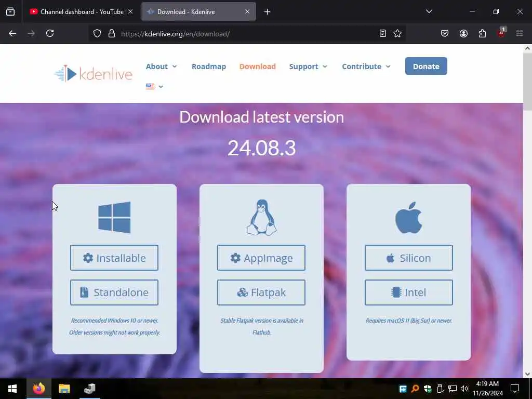
Task: Go forward to the next page
Action: (31, 34)
